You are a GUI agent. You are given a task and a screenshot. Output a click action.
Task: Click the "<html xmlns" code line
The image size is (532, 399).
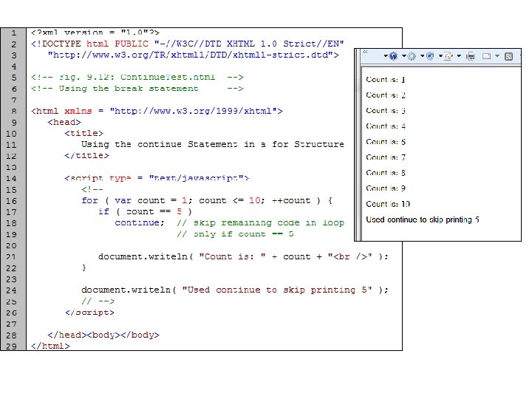pos(157,111)
